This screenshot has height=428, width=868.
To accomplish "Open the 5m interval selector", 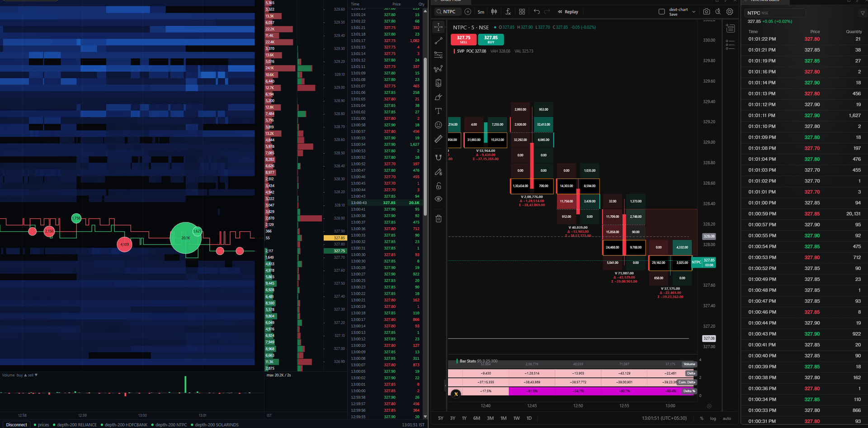I will click(481, 12).
